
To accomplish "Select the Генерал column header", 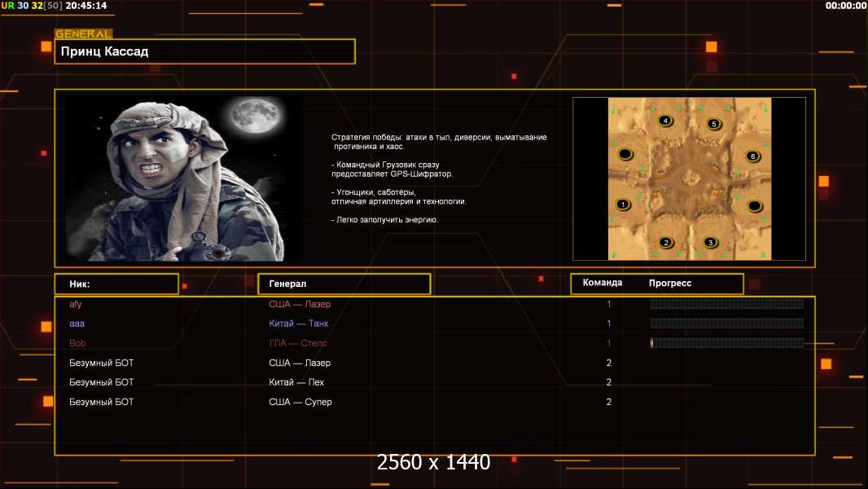I will pyautogui.click(x=344, y=284).
